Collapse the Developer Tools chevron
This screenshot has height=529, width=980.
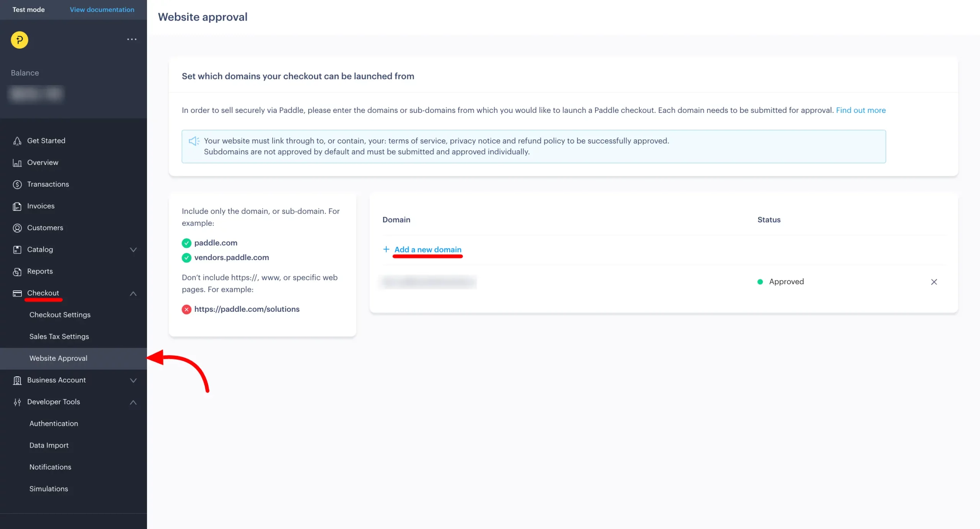pyautogui.click(x=133, y=402)
